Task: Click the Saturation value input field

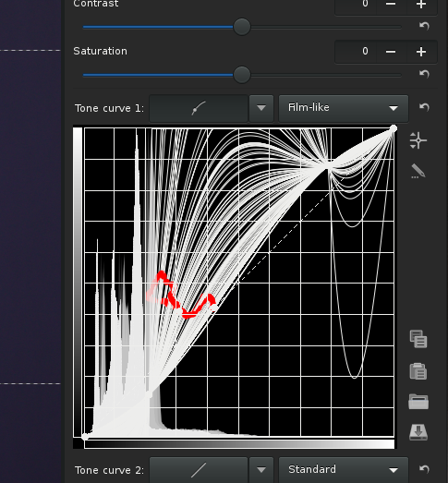Action: pyautogui.click(x=356, y=52)
